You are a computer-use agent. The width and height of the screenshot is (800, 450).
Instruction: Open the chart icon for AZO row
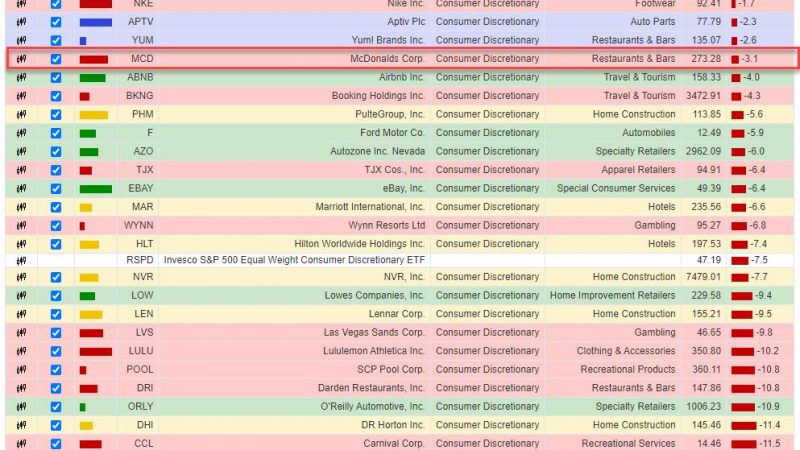click(21, 152)
